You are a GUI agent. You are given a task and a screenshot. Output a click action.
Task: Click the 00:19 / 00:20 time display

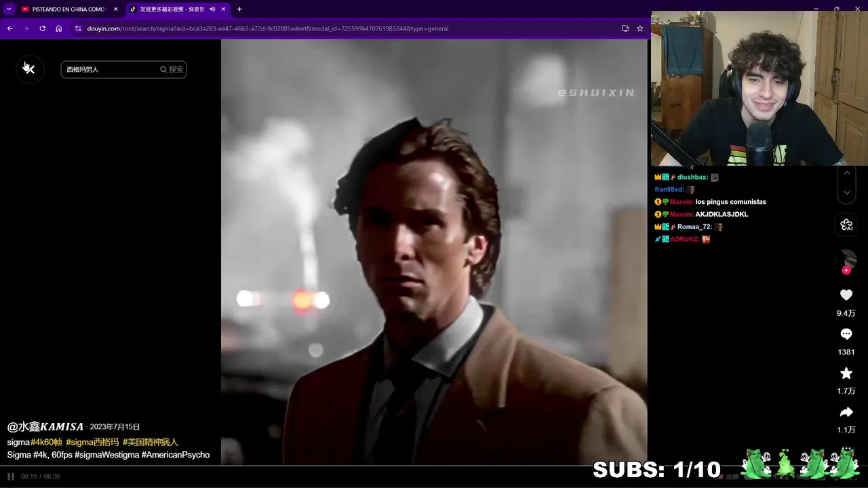[x=40, y=476]
